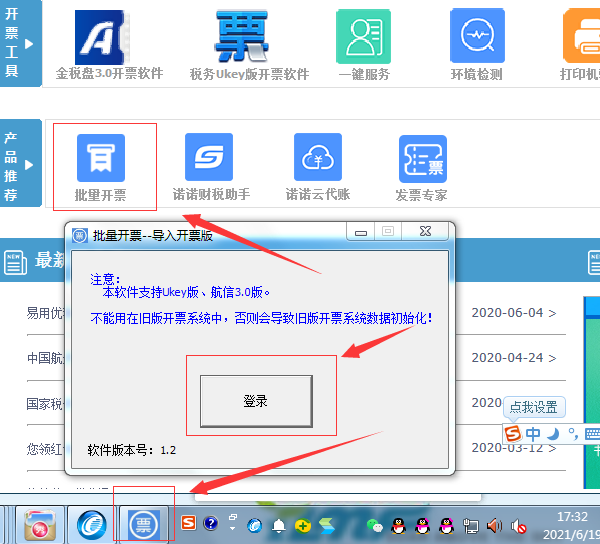Select the 开票工具 side tab
The image size is (600, 544).
click(x=20, y=43)
